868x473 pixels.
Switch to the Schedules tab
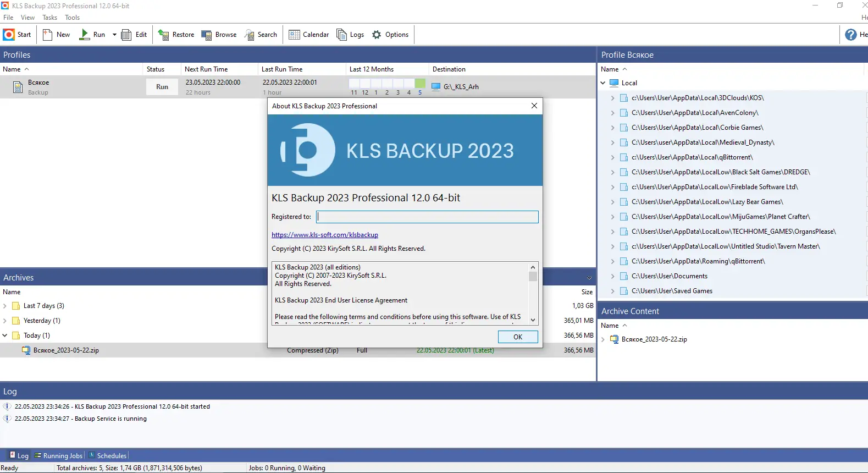[x=107, y=455]
